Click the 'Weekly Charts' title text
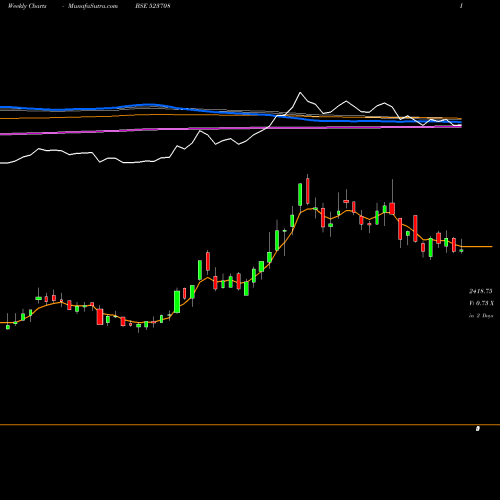This screenshot has width=500, height=500. click(27, 6)
